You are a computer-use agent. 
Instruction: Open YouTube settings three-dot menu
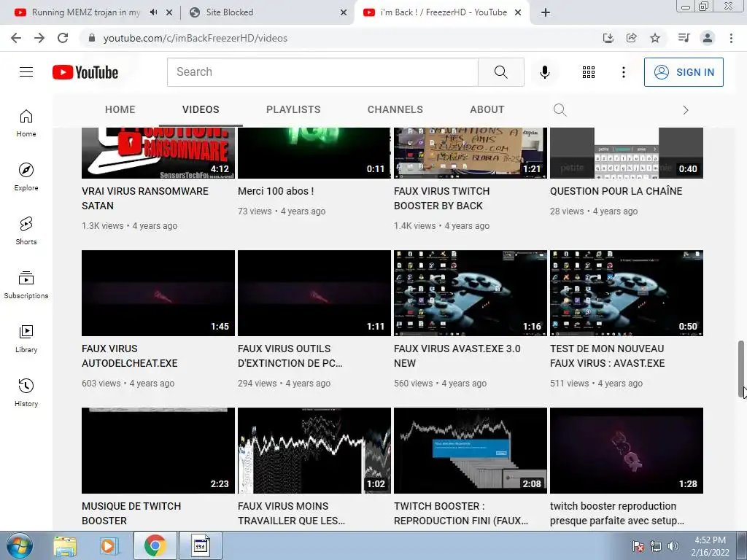[623, 72]
